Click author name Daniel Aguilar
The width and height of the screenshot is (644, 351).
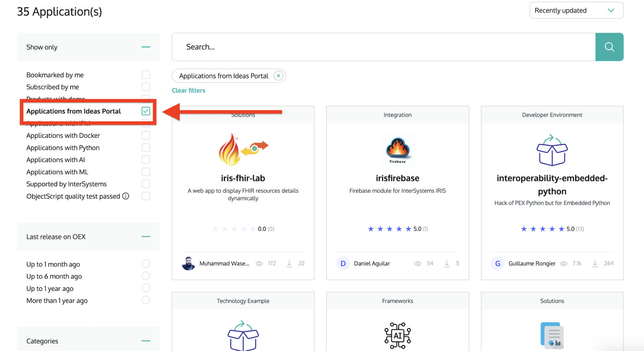[372, 264]
